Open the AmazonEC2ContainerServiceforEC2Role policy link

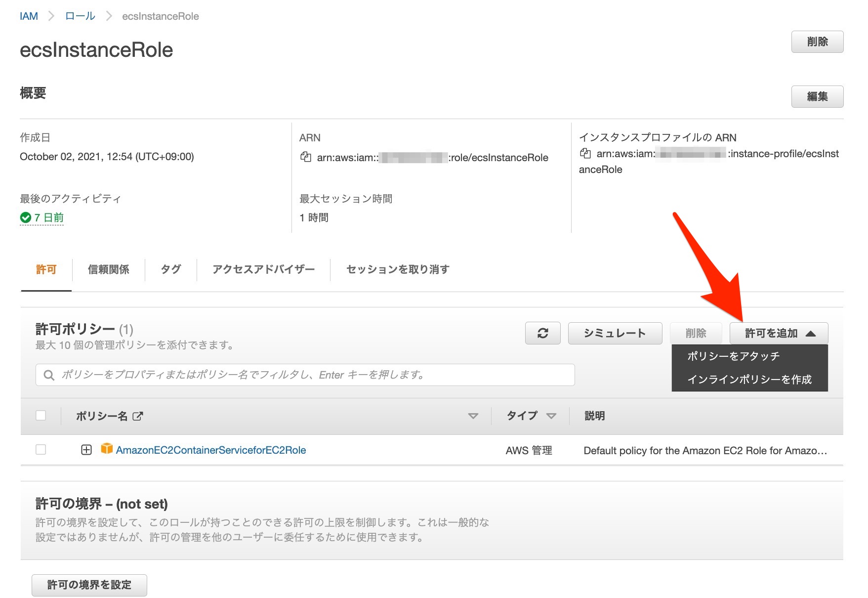point(210,450)
